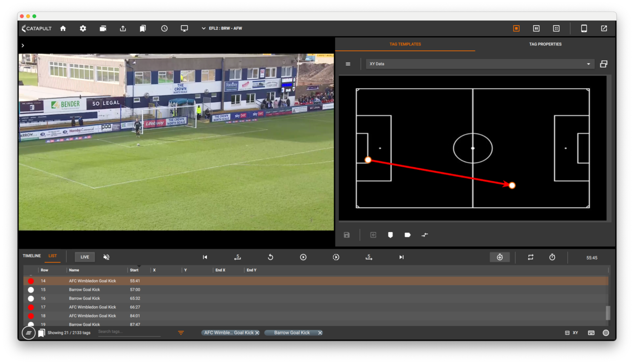Open the tag template hamburger menu
Viewport: 634px width, 364px height.
click(348, 64)
